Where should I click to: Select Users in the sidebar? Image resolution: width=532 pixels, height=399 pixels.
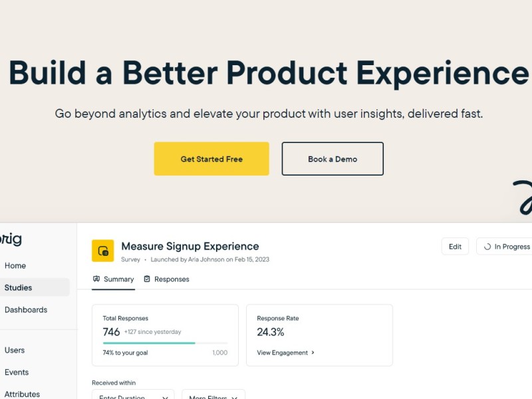tap(15, 350)
